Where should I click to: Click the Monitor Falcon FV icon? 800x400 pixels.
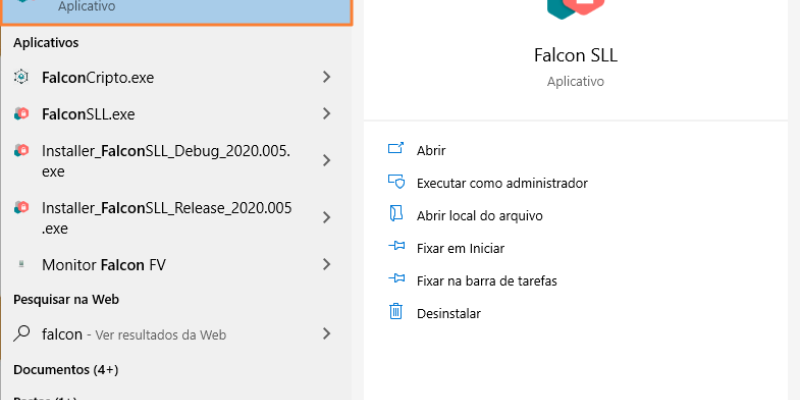21,264
